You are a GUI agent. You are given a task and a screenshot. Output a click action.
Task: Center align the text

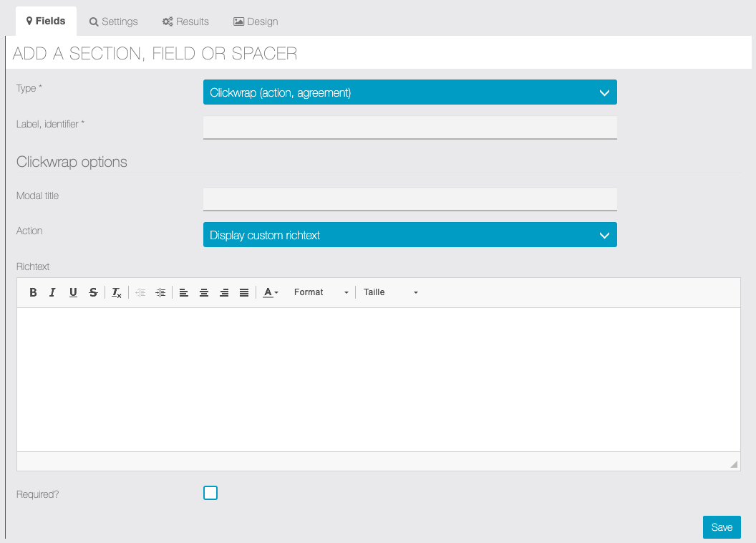pyautogui.click(x=204, y=292)
